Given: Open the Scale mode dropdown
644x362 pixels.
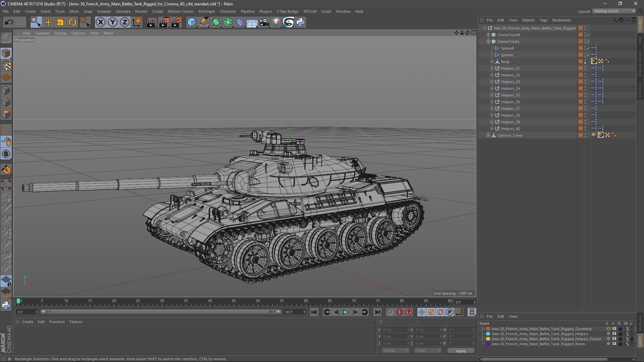Looking at the screenshot, I should point(428,351).
